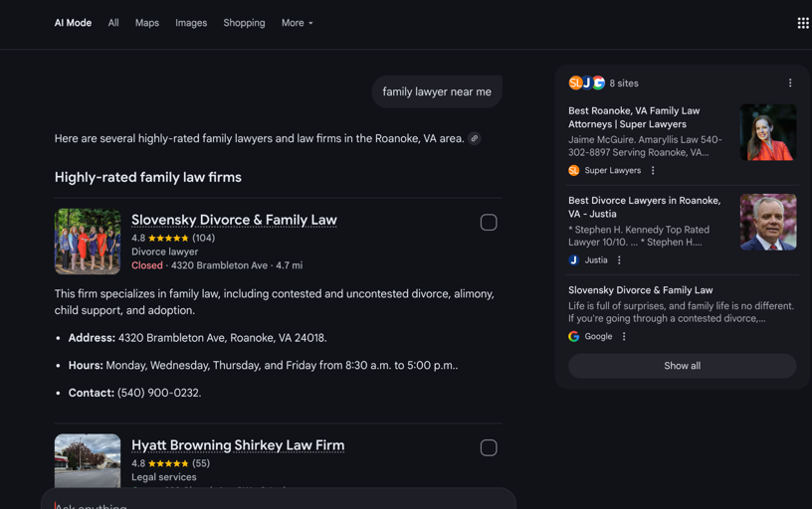Switch to the Maps tab
812x509 pixels.
147,23
